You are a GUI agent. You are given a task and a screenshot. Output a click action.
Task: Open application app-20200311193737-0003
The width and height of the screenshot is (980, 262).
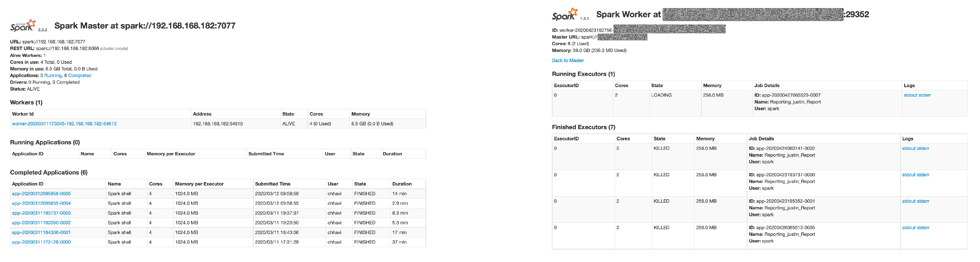click(41, 213)
